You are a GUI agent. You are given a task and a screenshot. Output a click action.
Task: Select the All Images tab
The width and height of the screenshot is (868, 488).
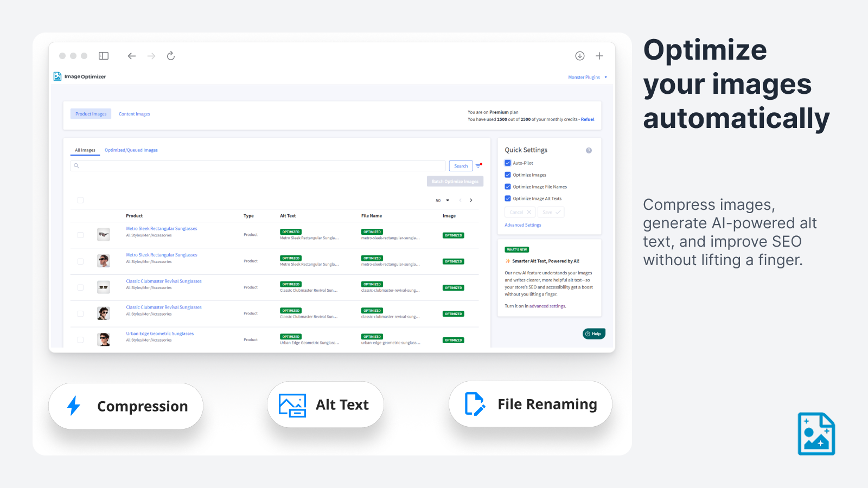(85, 150)
